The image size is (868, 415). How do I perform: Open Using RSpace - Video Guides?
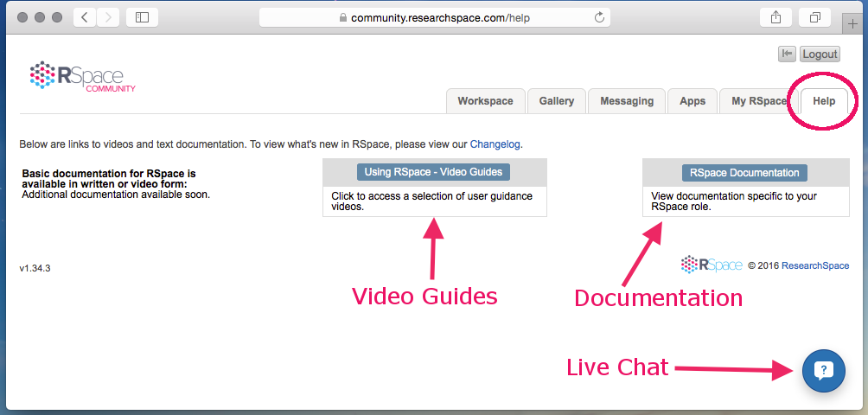click(x=433, y=172)
